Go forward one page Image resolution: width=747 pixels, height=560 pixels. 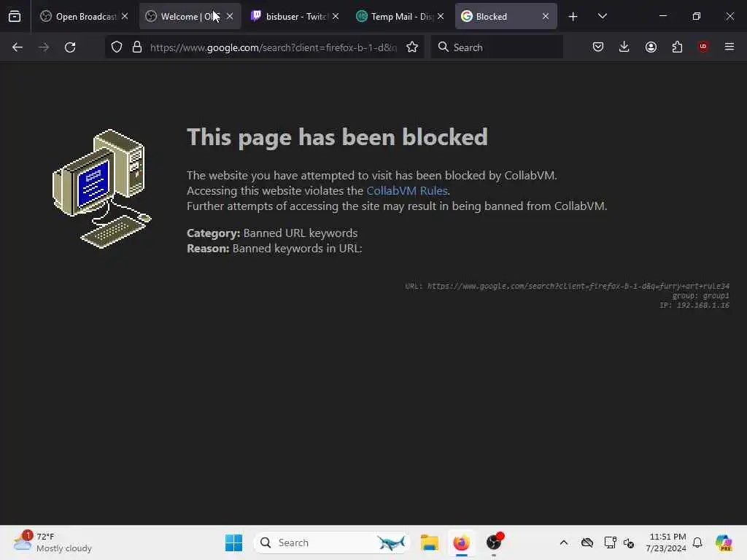44,47
